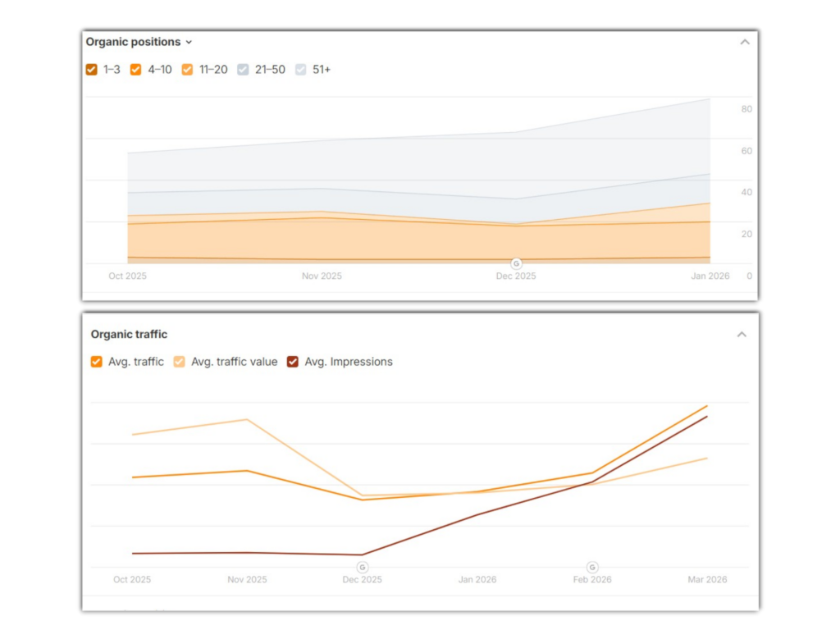The image size is (840, 630).
Task: Toggle the 1–3 positions checkbox
Action: (x=92, y=70)
